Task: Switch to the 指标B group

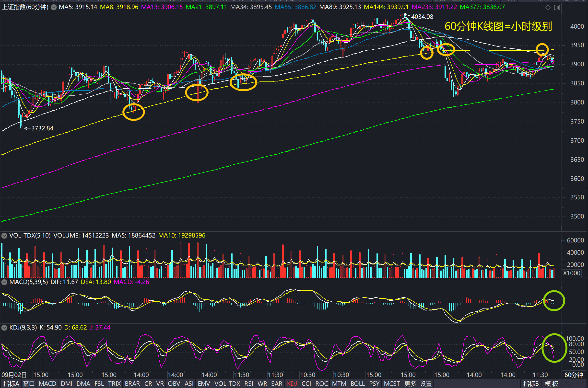Action: pos(531,384)
